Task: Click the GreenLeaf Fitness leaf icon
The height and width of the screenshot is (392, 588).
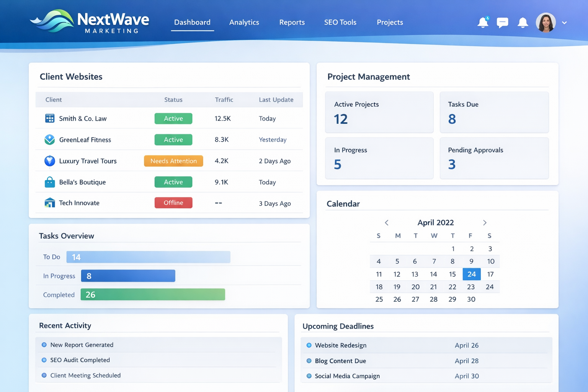Action: (x=50, y=139)
